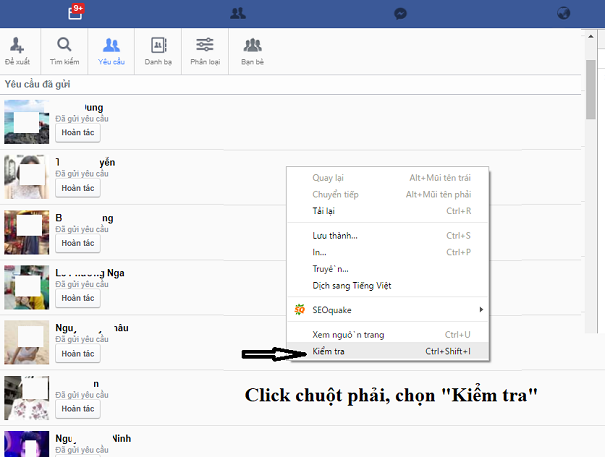Choose Dịch sang Tiếng Việt menu item
The width and height of the screenshot is (605, 457).
(x=388, y=286)
